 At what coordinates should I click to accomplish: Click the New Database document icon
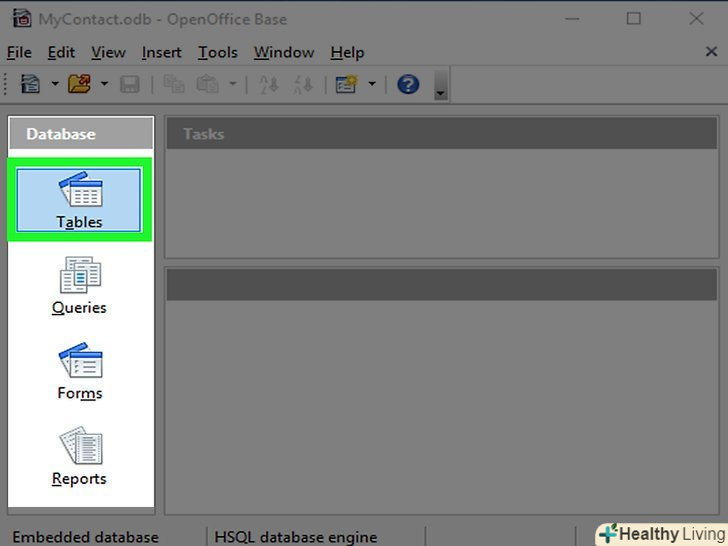coord(31,84)
